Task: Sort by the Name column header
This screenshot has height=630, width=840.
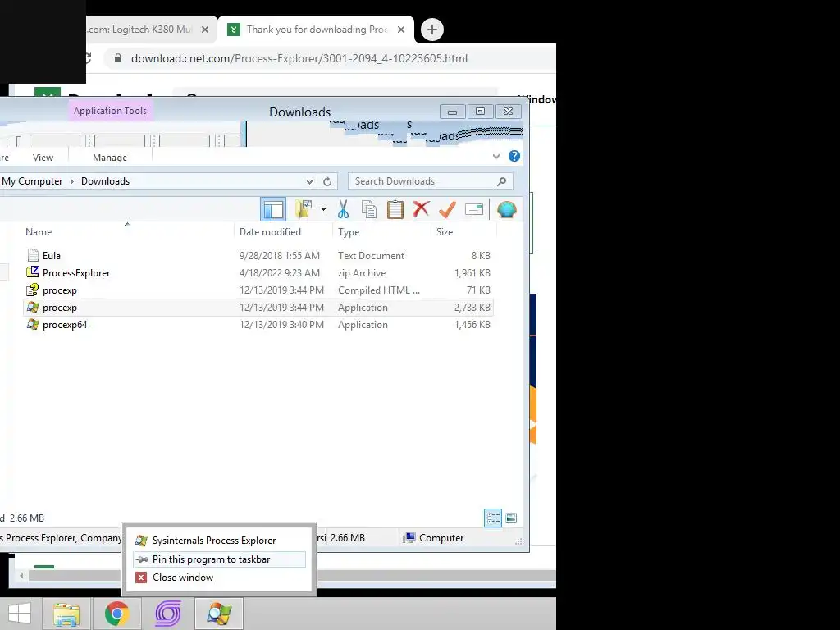Action: (39, 232)
